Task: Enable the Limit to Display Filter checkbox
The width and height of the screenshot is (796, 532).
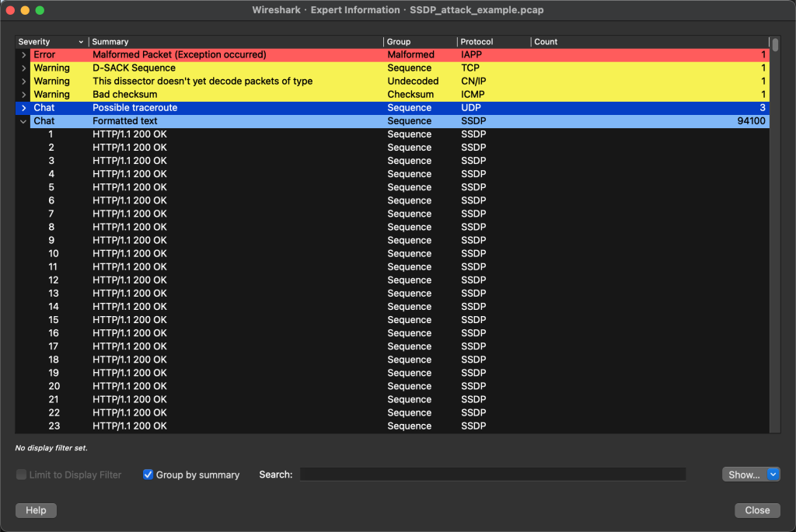Action: pos(21,475)
